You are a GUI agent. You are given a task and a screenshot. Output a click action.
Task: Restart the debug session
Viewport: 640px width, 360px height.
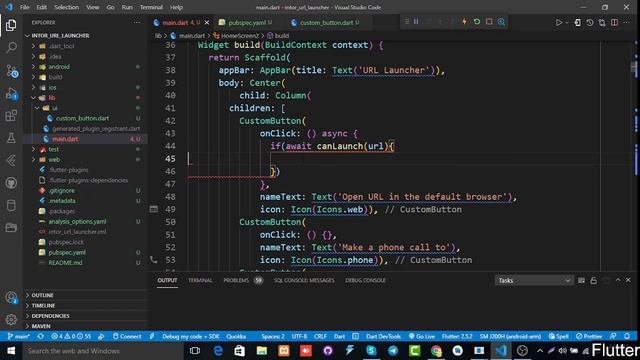[477, 22]
